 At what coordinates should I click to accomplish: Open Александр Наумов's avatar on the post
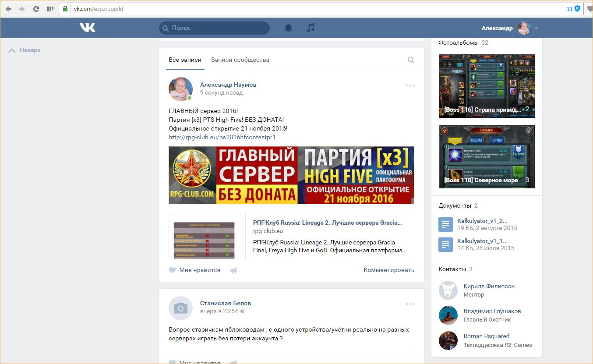coord(181,89)
